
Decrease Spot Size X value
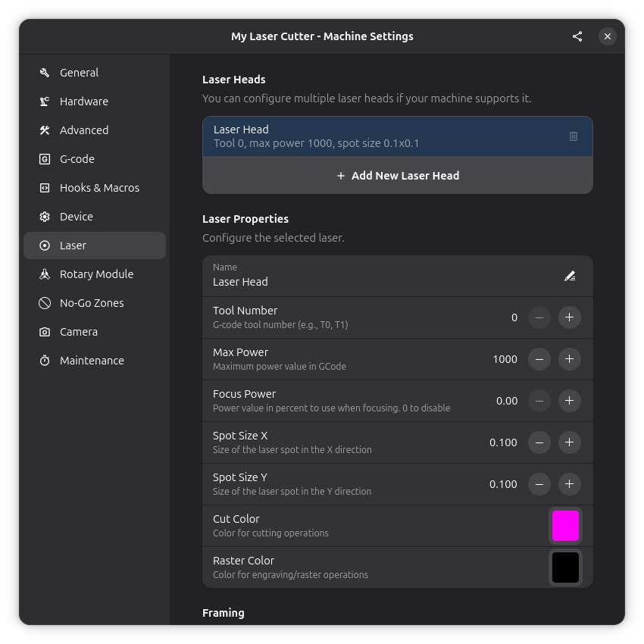pos(539,442)
